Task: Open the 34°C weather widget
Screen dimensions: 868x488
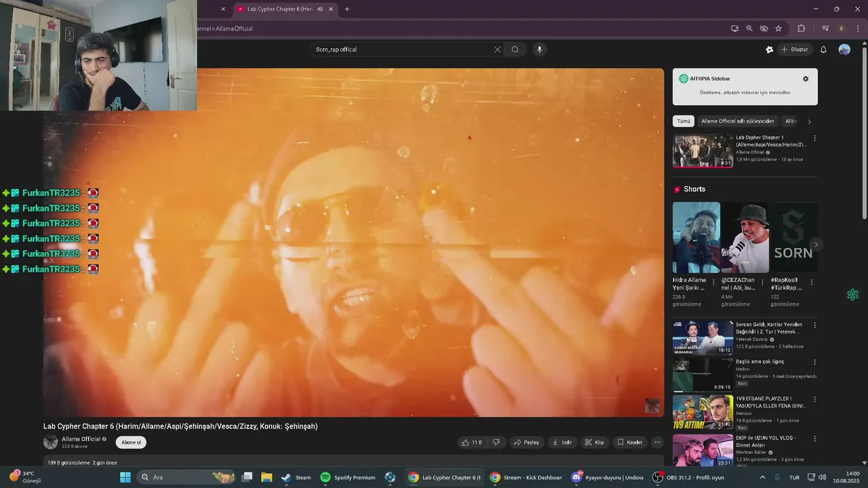Action: tap(26, 477)
